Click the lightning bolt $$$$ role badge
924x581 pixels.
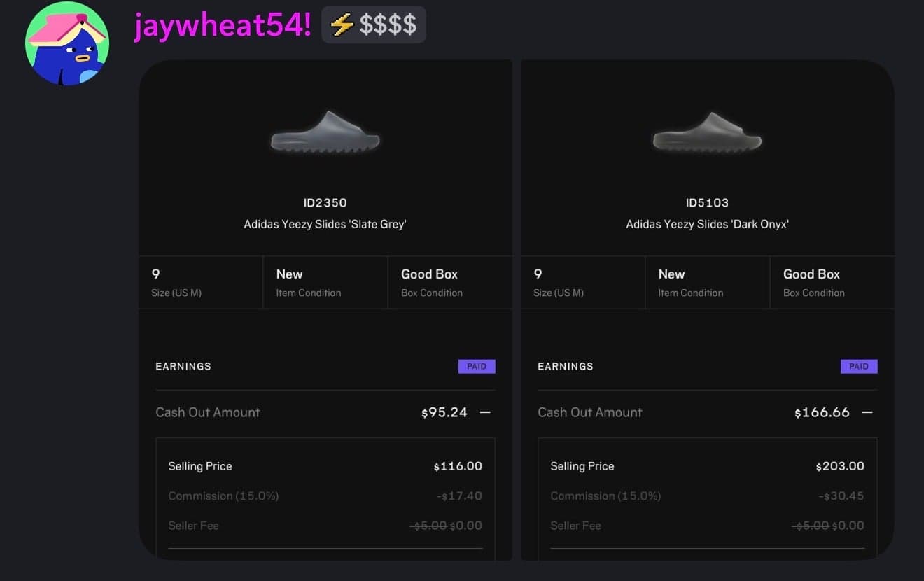(374, 25)
